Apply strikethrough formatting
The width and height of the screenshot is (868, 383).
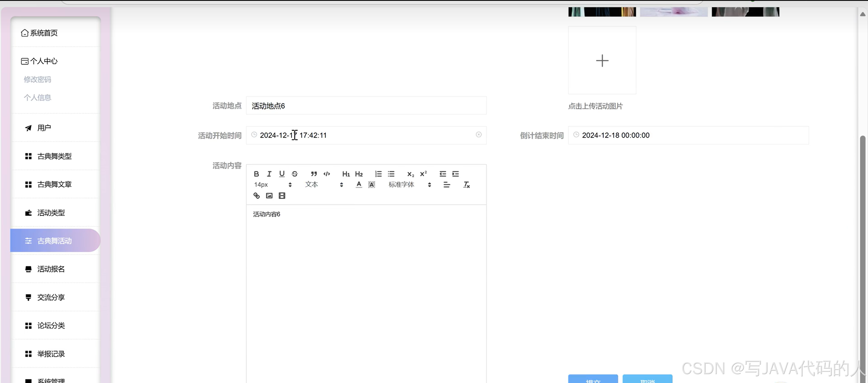[x=295, y=174]
